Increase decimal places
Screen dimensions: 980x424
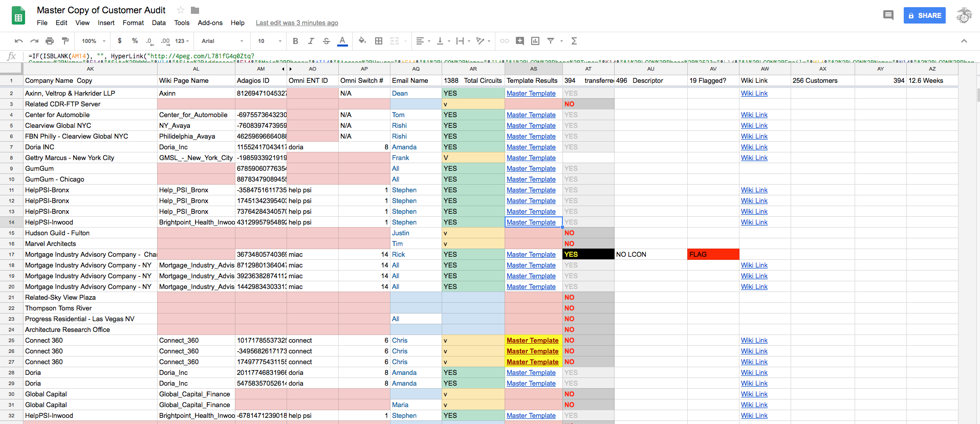pyautogui.click(x=165, y=41)
